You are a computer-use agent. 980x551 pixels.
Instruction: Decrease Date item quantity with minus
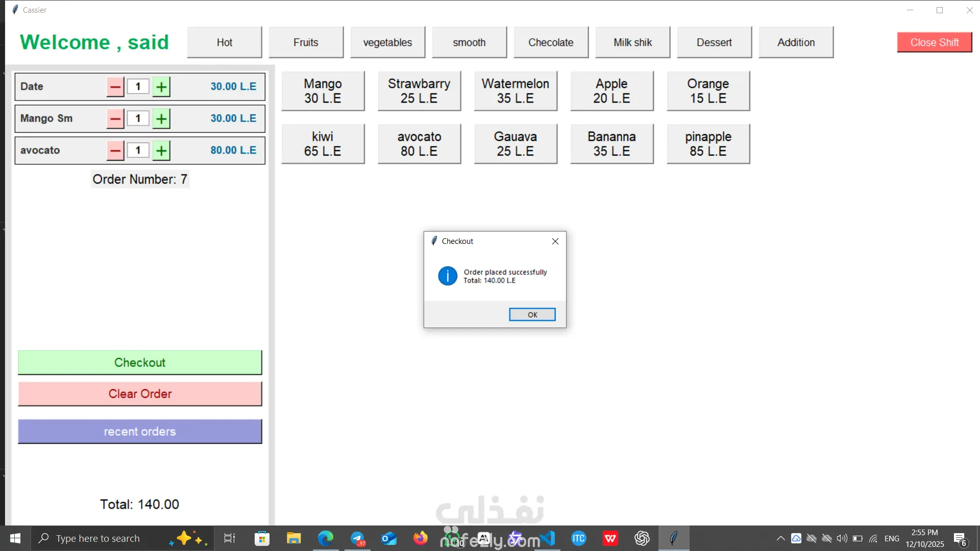tap(115, 87)
